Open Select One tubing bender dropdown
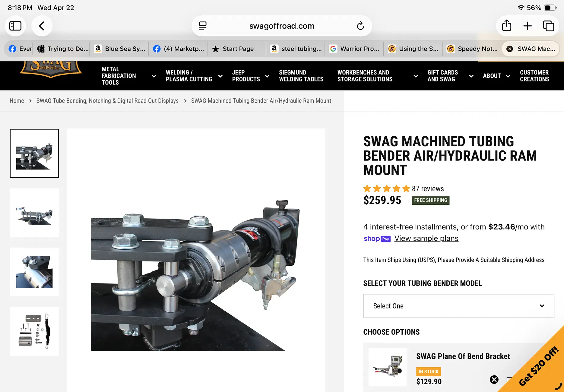The height and width of the screenshot is (392, 564). tap(459, 306)
